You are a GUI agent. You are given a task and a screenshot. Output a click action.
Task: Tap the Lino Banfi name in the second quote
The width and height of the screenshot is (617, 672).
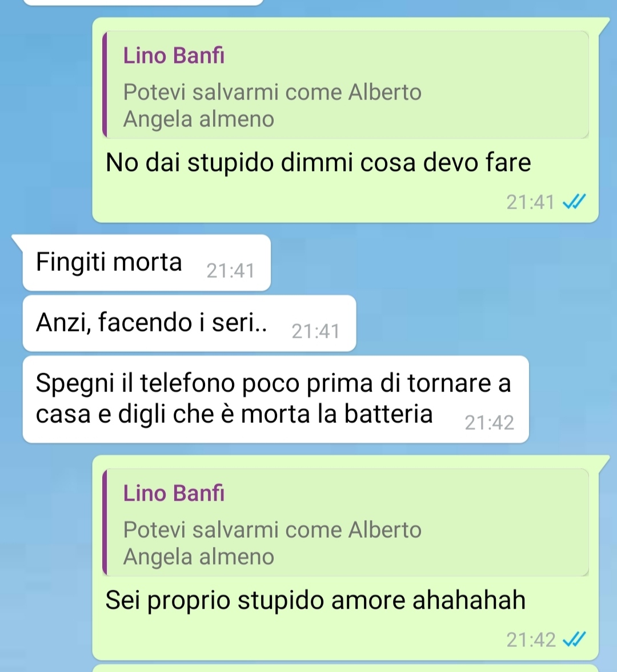tap(174, 493)
